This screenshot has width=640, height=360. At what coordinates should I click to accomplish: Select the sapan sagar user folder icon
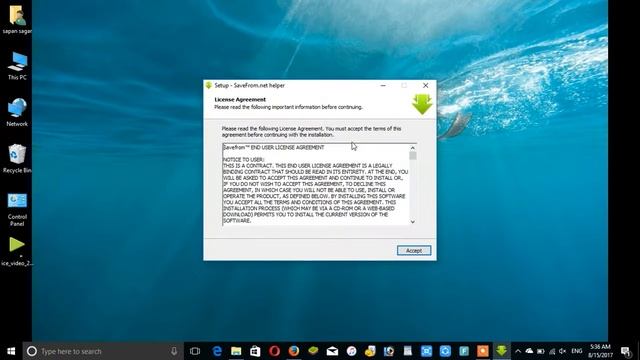click(17, 19)
